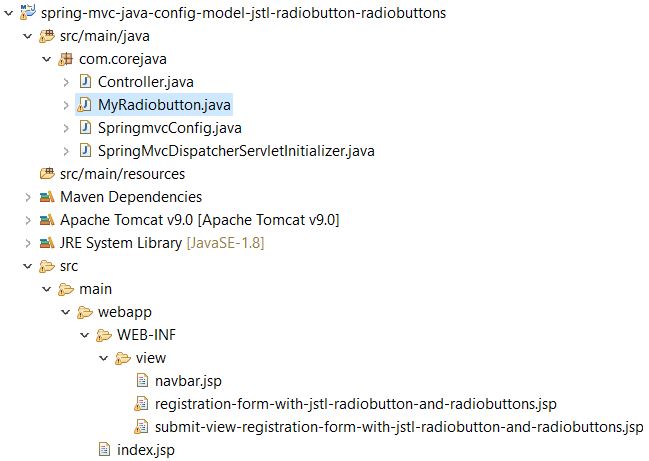This screenshot has width=649, height=461.
Task: Collapse the webapp folder
Action: [x=66, y=312]
